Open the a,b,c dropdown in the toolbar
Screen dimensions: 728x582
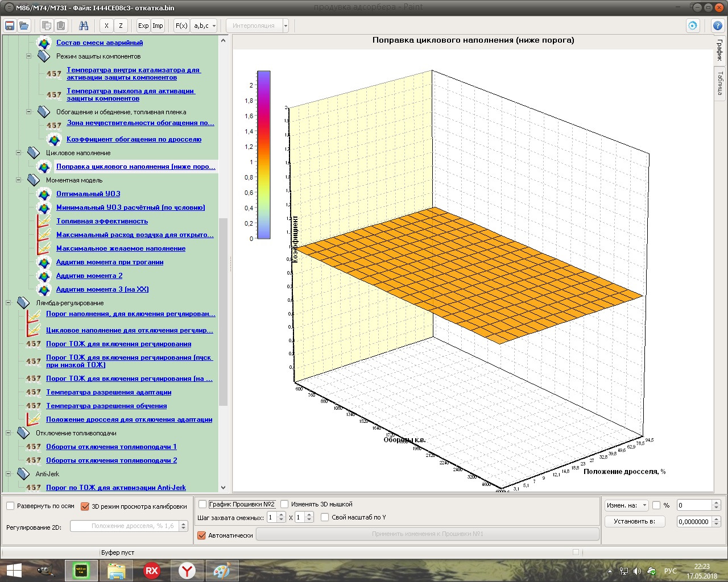point(204,26)
